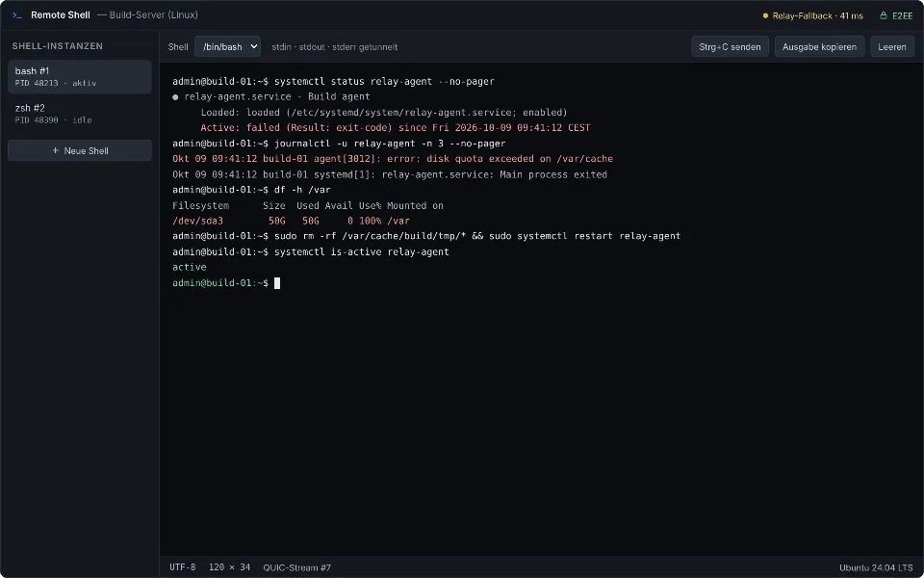
Task: Click the 120 × 34 terminal size entry
Action: pyautogui.click(x=229, y=567)
